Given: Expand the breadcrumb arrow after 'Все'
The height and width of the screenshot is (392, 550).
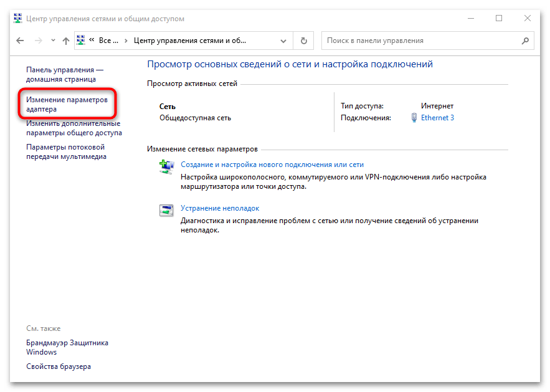Looking at the screenshot, I should click(x=126, y=41).
